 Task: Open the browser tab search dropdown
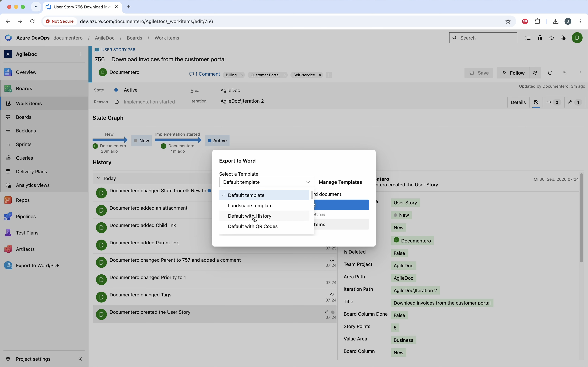tap(36, 7)
